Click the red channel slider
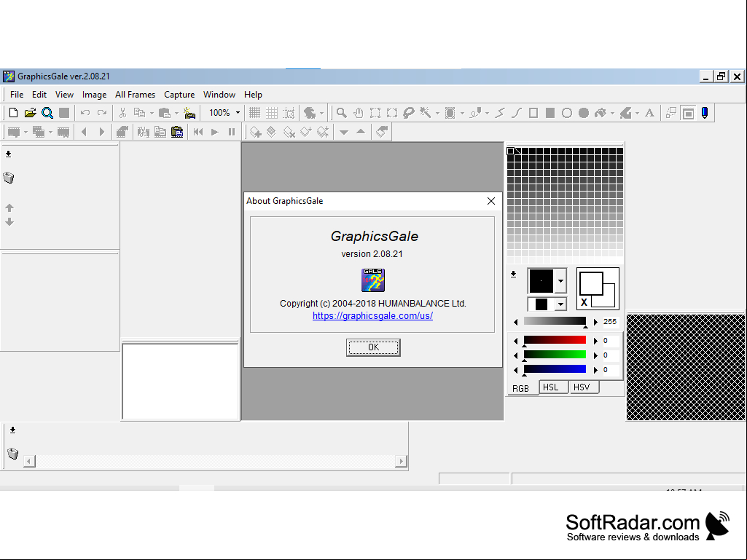Viewport: 747px width, 560px height. 555,340
